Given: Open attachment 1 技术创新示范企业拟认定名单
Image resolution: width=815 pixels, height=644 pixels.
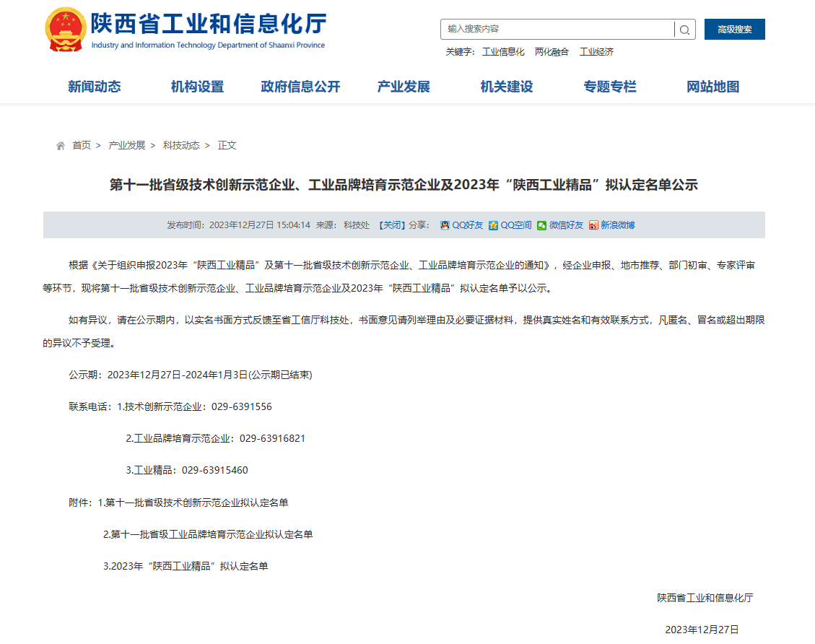Looking at the screenshot, I should (193, 502).
